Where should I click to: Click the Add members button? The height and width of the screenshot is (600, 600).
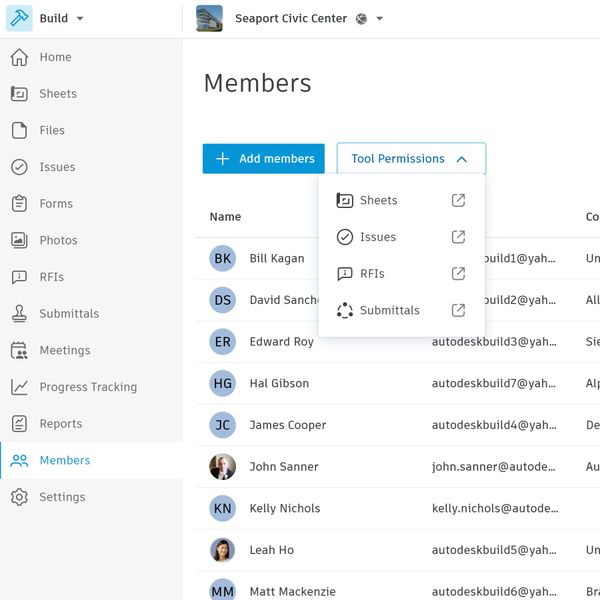263,159
